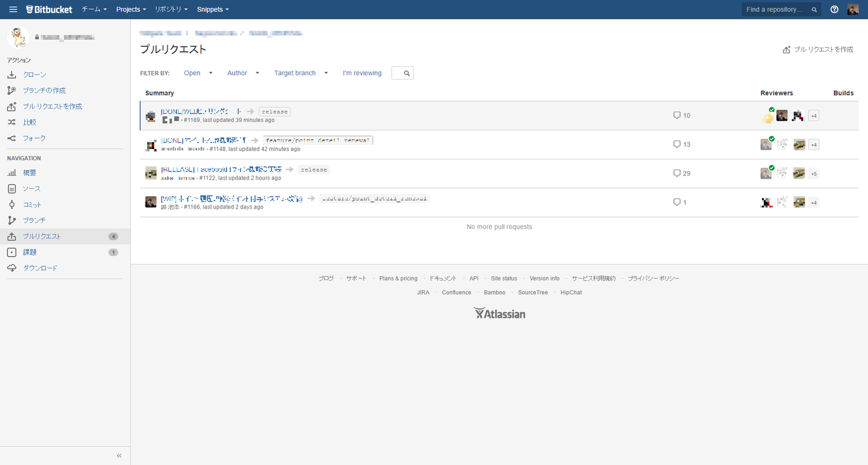
Task: Open the user profile avatar menu
Action: pos(853,10)
